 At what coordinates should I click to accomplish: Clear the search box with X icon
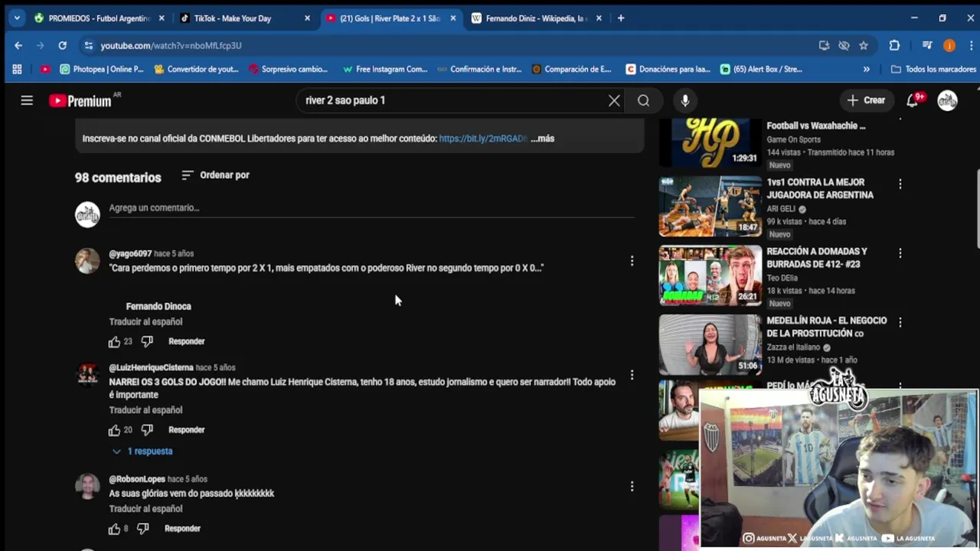coord(614,100)
